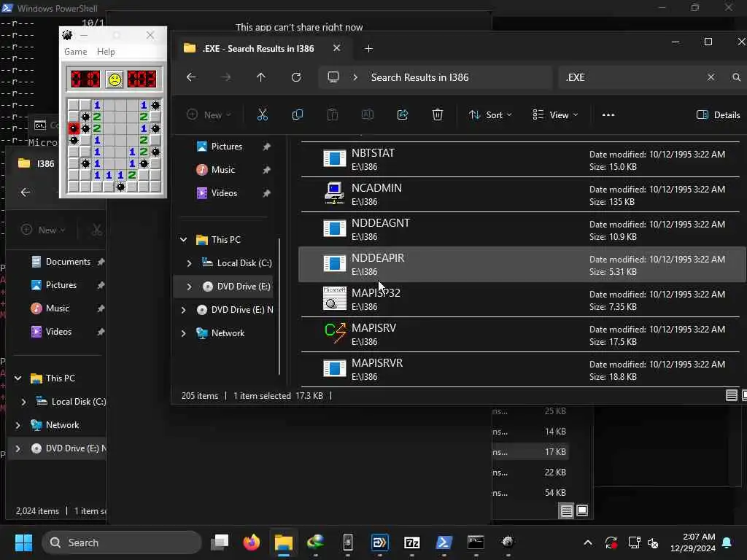Open Firefox from the taskbar
The image size is (747, 560).
click(x=252, y=542)
